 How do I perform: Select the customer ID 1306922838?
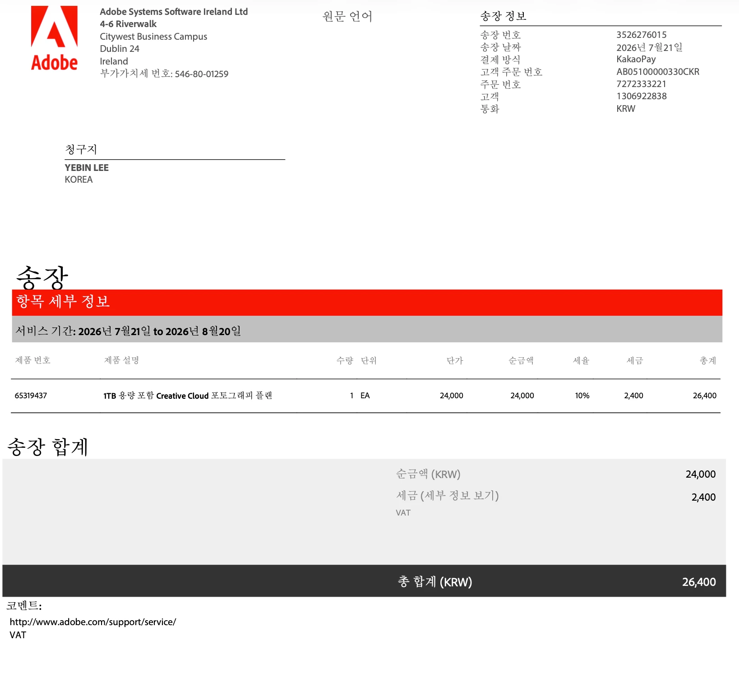642,96
